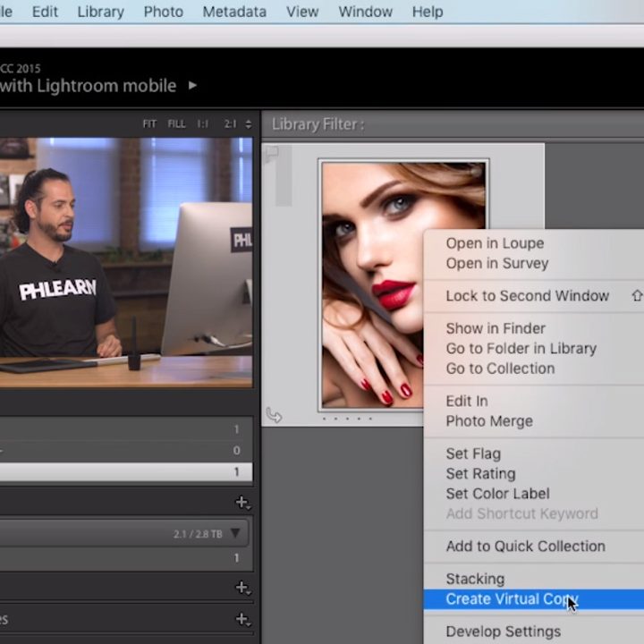644x644 pixels.
Task: Click the first plus icon in the left panel
Action: [x=242, y=503]
